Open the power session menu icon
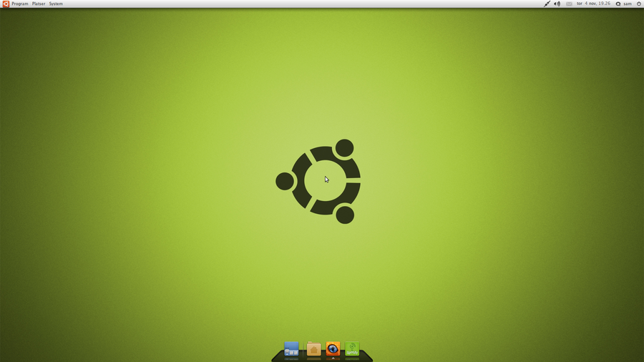Image resolution: width=644 pixels, height=362 pixels. click(639, 4)
